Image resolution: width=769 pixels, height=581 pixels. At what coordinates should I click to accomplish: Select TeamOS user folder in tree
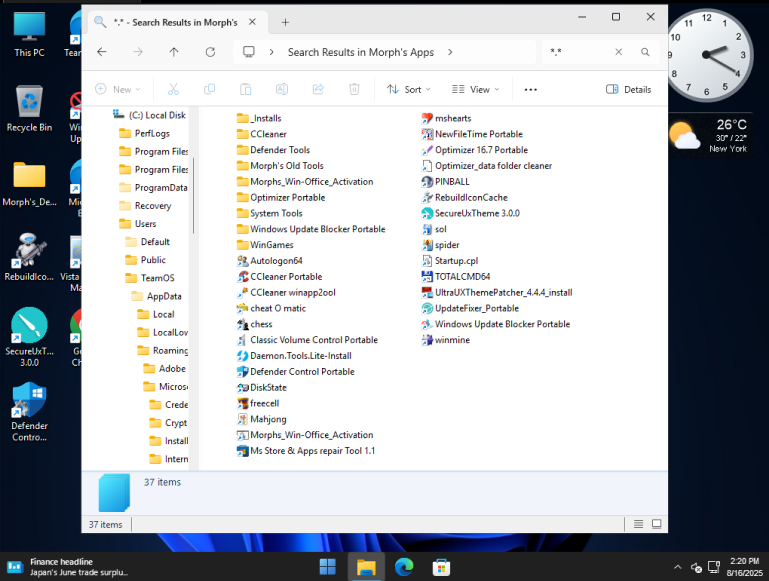(150, 278)
